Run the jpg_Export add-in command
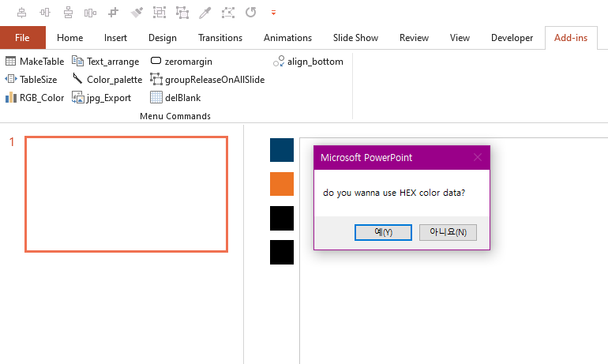Screen dimensions: 608x364 point(101,98)
